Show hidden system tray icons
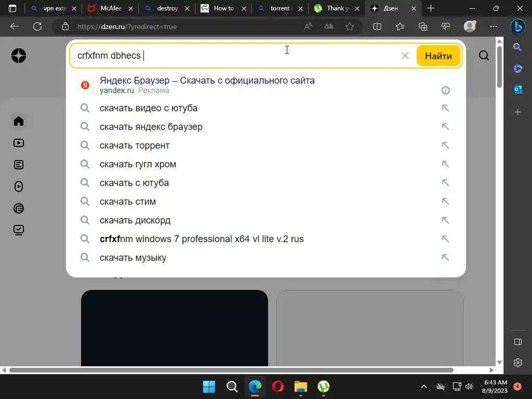532x399 pixels. [424, 387]
